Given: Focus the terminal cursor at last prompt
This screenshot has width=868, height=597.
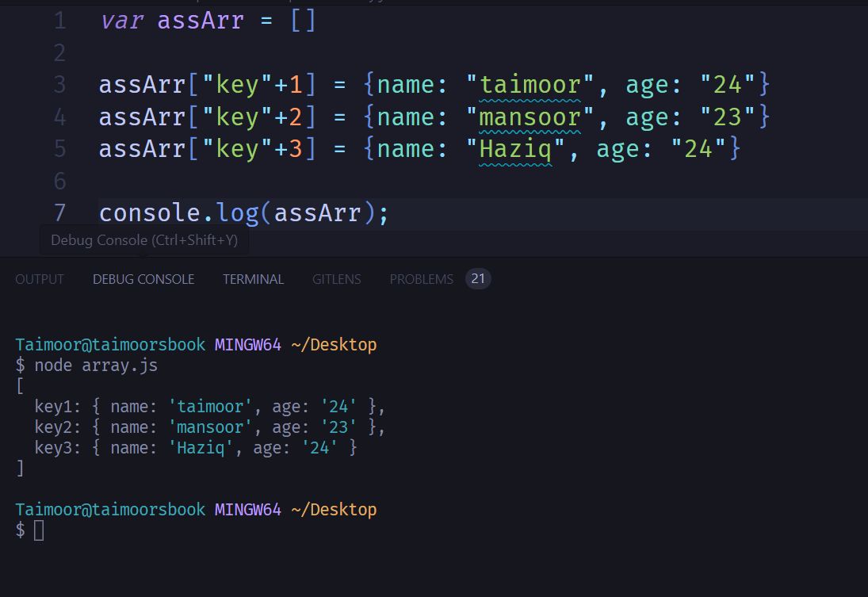Looking at the screenshot, I should point(39,531).
